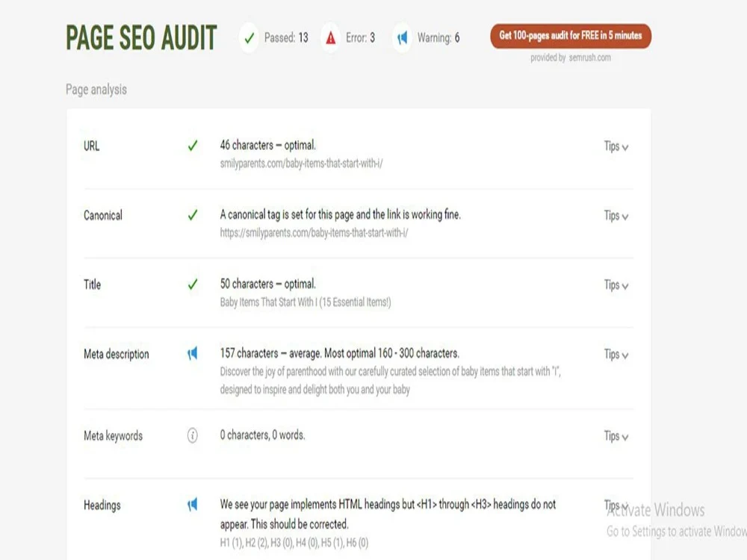The height and width of the screenshot is (560, 747).
Task: Click the green checkmark next to URL
Action: tap(193, 146)
